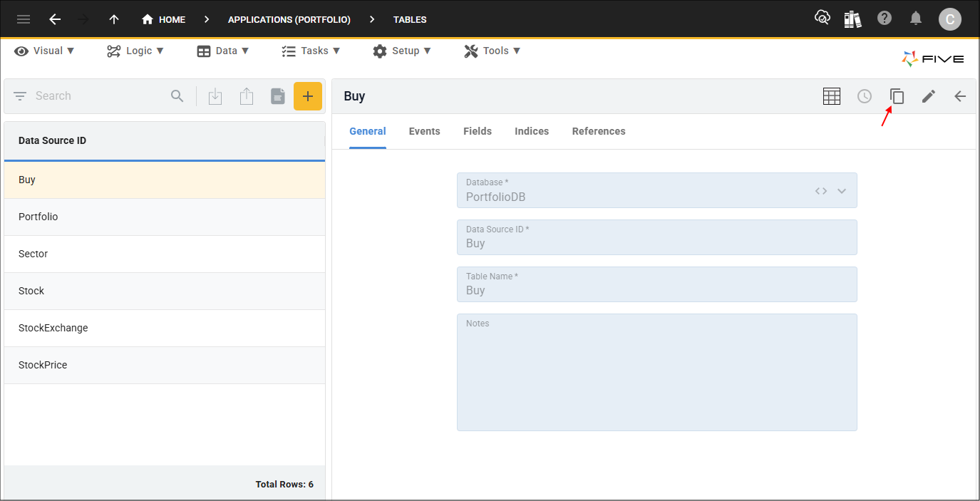Image resolution: width=980 pixels, height=501 pixels.
Task: Click the export upload icon
Action: point(247,96)
